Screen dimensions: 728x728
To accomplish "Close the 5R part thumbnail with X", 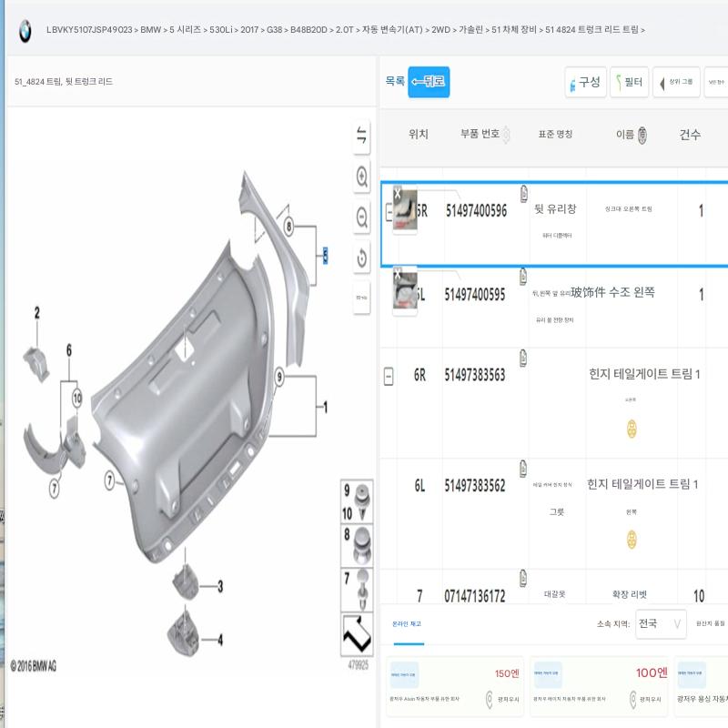I will (398, 192).
